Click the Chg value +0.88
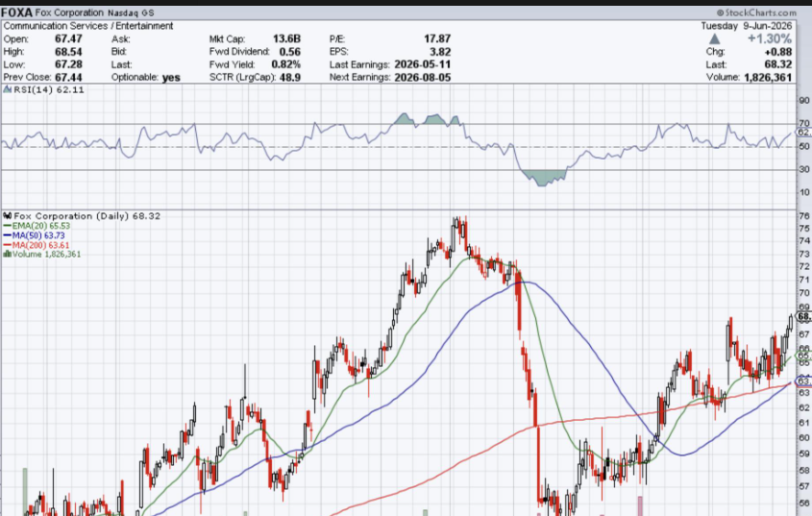 [x=777, y=52]
